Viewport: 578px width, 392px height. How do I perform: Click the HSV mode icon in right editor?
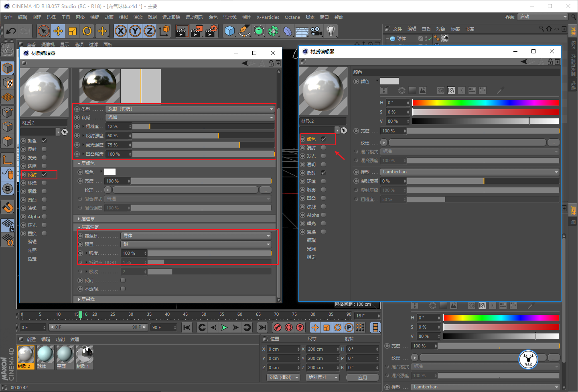click(x=451, y=90)
